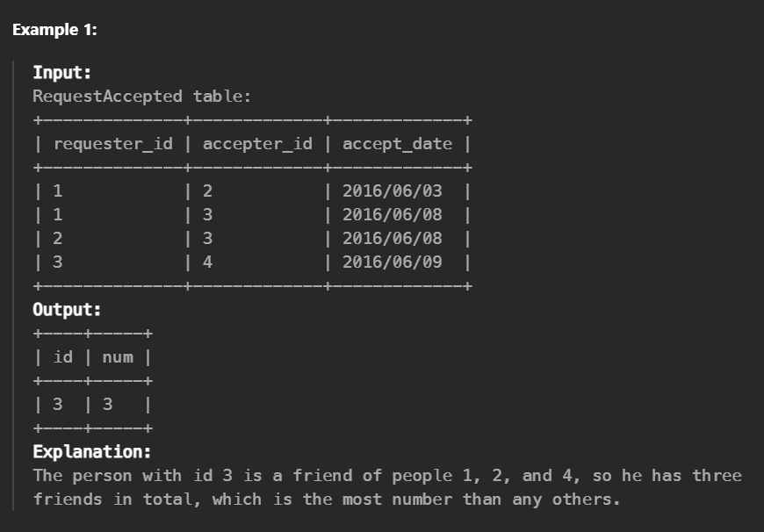Click requester_id value 3 in last input row
This screenshot has height=532, width=764.
pos(57,262)
